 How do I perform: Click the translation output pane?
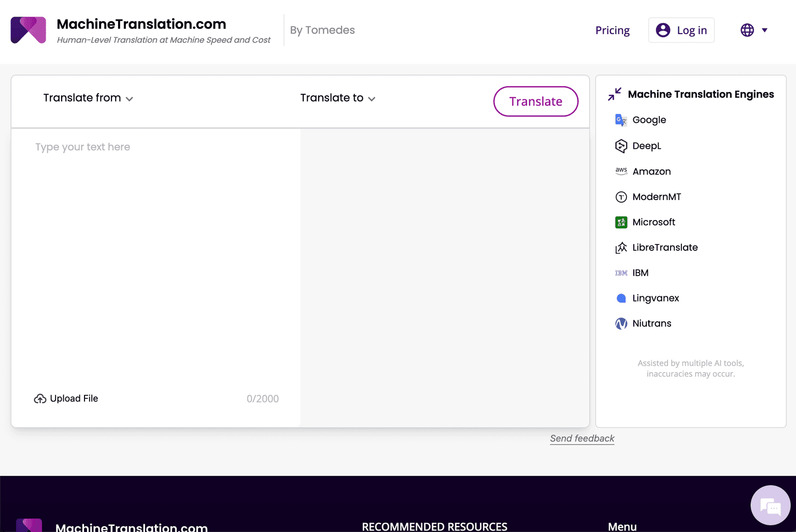(445, 278)
